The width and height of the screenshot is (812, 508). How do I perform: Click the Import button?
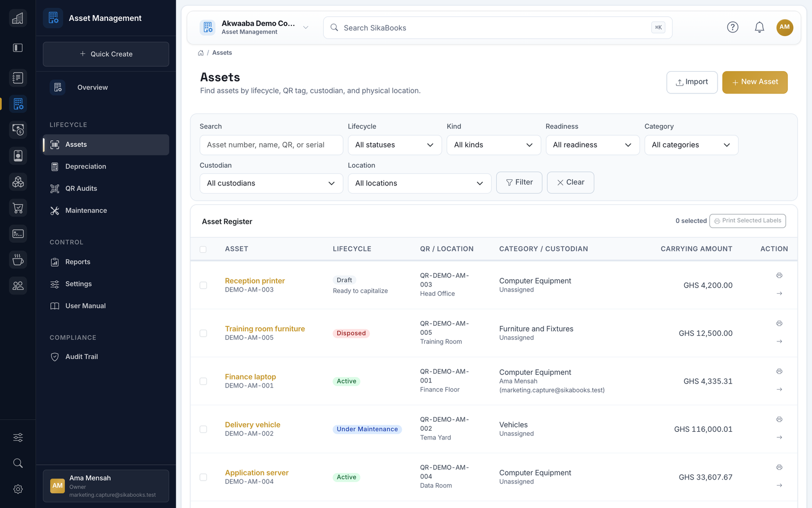click(x=692, y=82)
